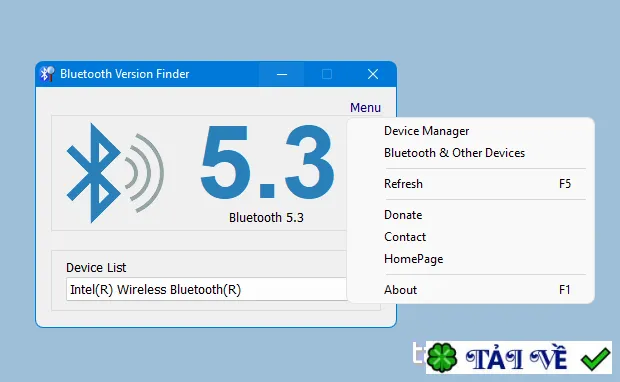Image resolution: width=620 pixels, height=382 pixels.
Task: Open the Contact menu entry
Action: pos(471,237)
